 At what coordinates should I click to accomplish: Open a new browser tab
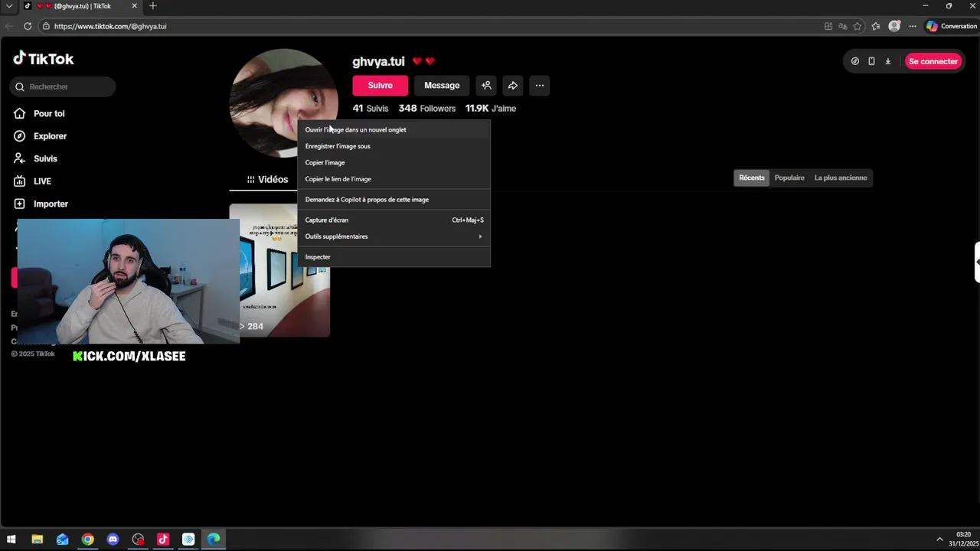point(153,6)
